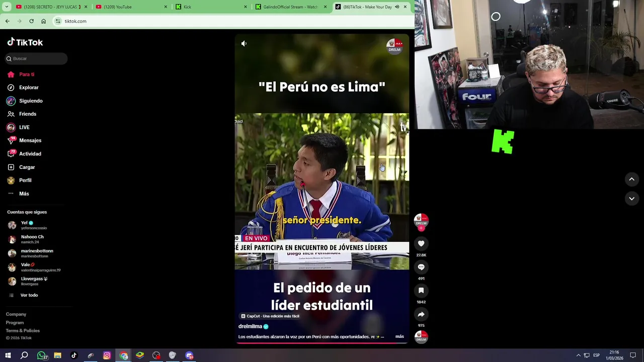Expand the caption with 'más'

[x=399, y=336]
